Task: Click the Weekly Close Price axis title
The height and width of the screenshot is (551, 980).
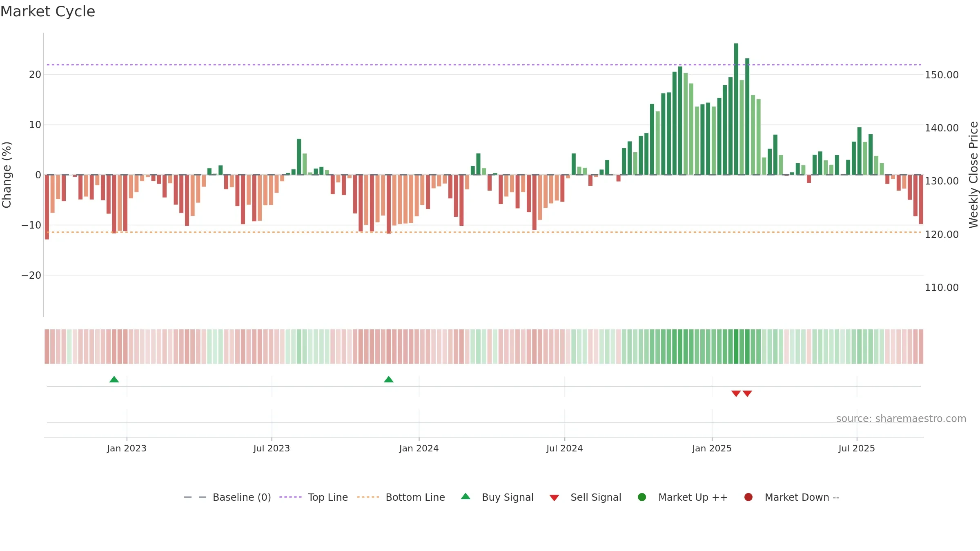Action: (973, 175)
